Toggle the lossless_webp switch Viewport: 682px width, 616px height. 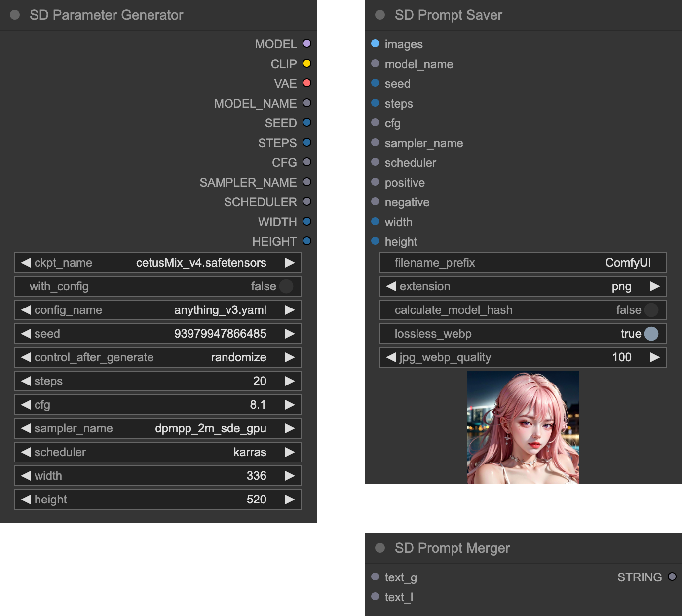(651, 334)
